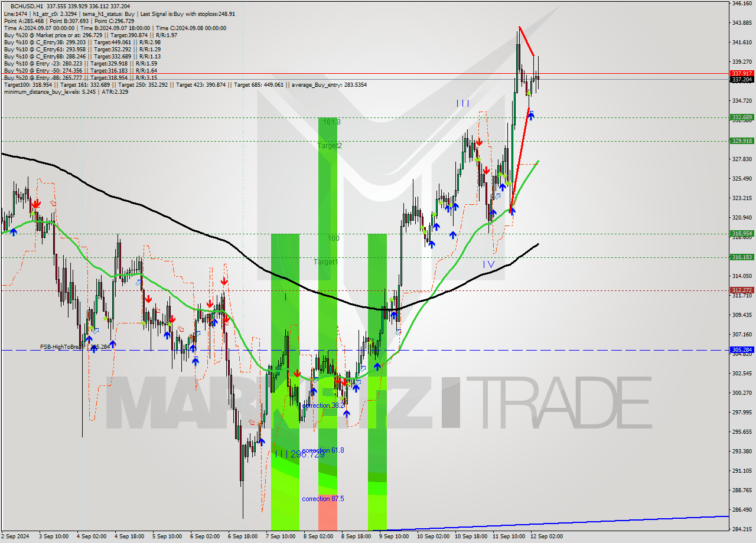Click the line starting 'Time A:2024.09.07 00:00:00'
756x543 pixels.
tap(115, 28)
